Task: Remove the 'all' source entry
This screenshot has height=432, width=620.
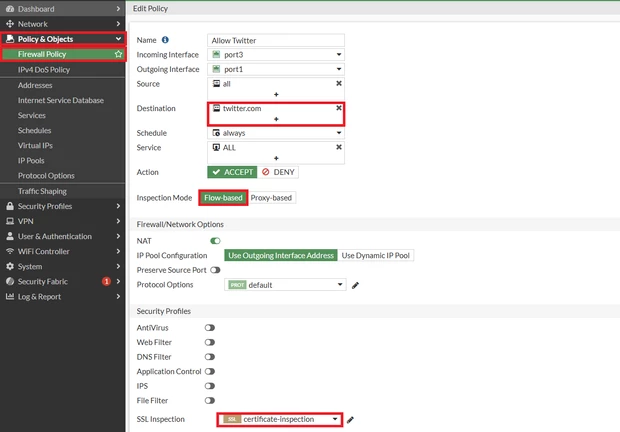Action: click(339, 83)
